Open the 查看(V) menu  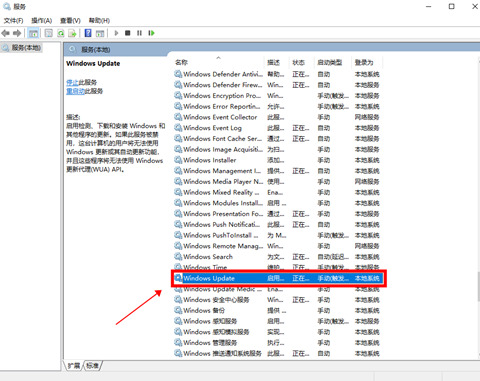click(70, 21)
